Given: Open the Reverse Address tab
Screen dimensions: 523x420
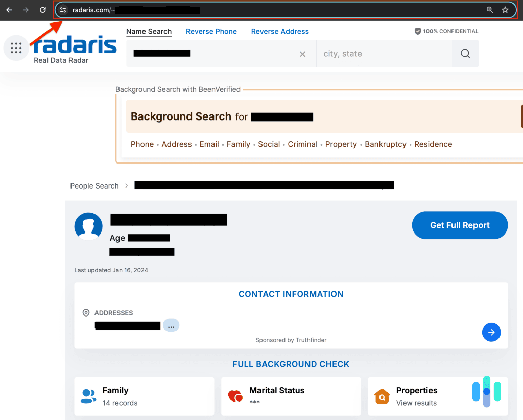Looking at the screenshot, I should pos(280,31).
